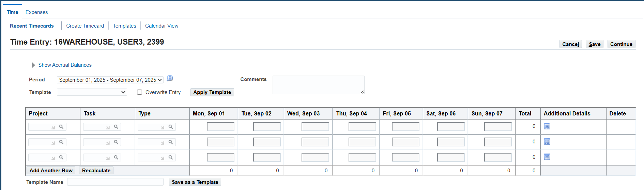Open the Calendar View subtab

click(162, 26)
